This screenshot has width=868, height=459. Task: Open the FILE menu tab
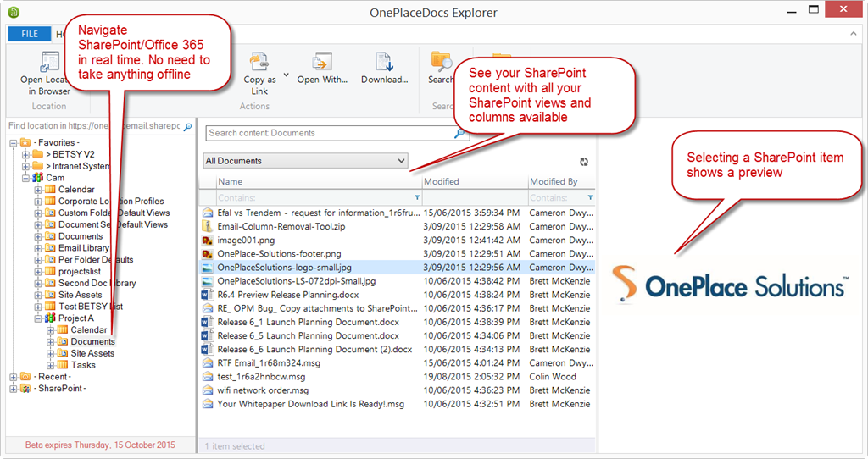[x=30, y=34]
